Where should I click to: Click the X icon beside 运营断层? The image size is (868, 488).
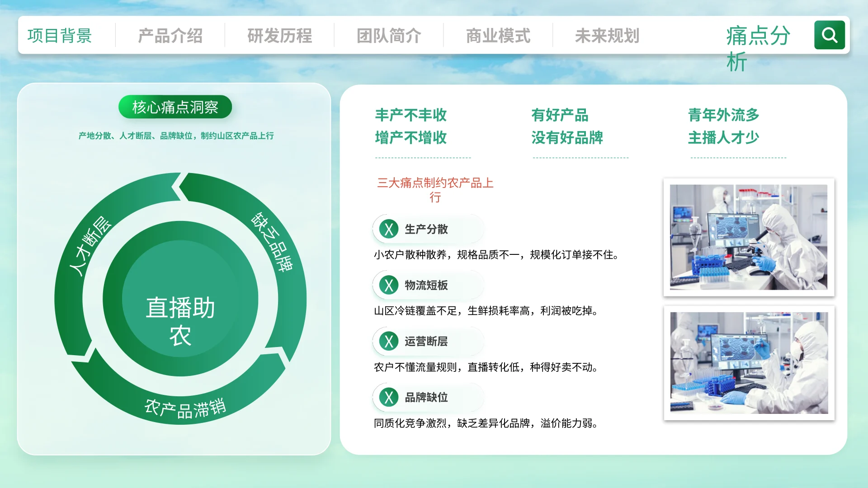click(389, 341)
